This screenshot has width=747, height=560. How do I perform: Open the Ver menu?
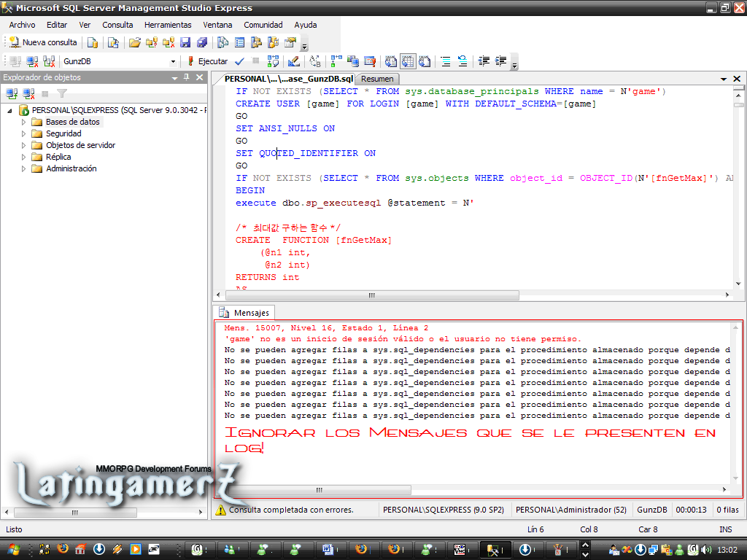[x=85, y=25]
